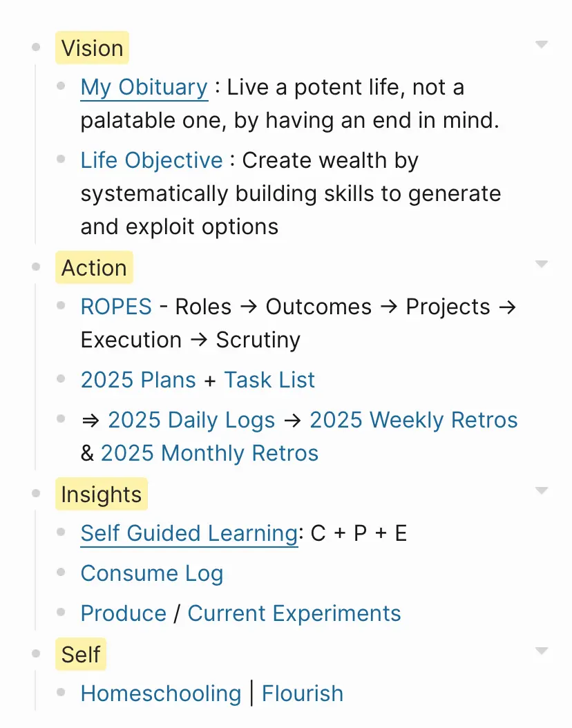Go to the Task List link
Image resolution: width=572 pixels, height=728 pixels.
click(x=269, y=381)
